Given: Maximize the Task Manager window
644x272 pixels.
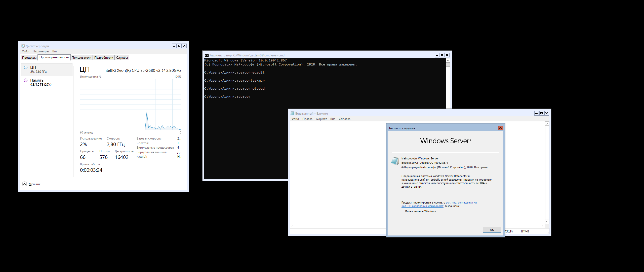Looking at the screenshot, I should click(x=179, y=46).
